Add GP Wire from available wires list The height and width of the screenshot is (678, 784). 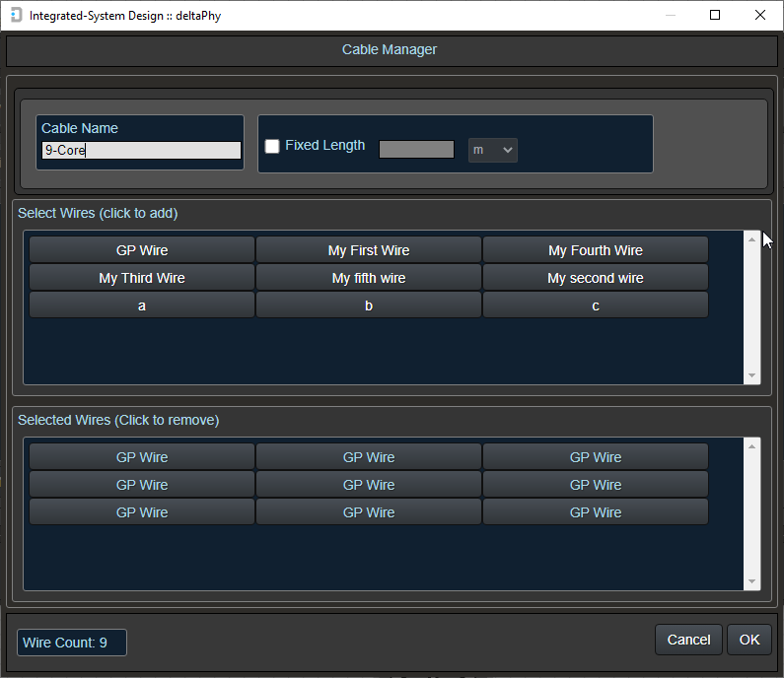(x=142, y=250)
